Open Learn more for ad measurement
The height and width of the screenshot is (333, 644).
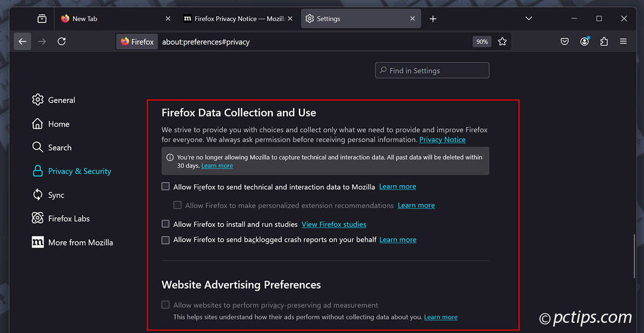[441, 317]
